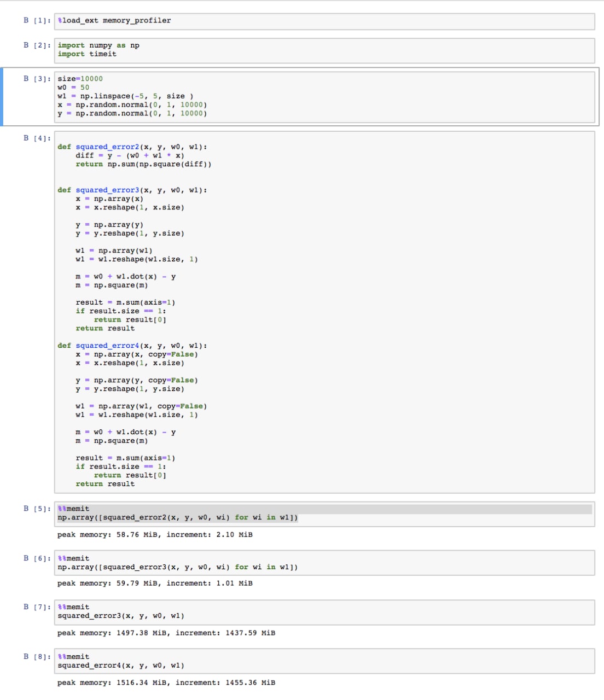The width and height of the screenshot is (604, 700).
Task: Select the cell running squared_error3(x, y, w0, w1)
Action: [x=324, y=612]
